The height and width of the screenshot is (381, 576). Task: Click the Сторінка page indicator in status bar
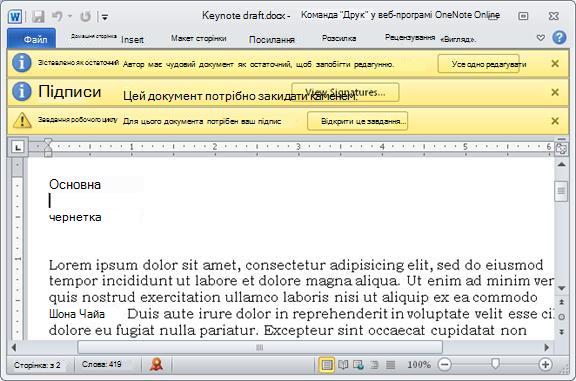(x=37, y=365)
